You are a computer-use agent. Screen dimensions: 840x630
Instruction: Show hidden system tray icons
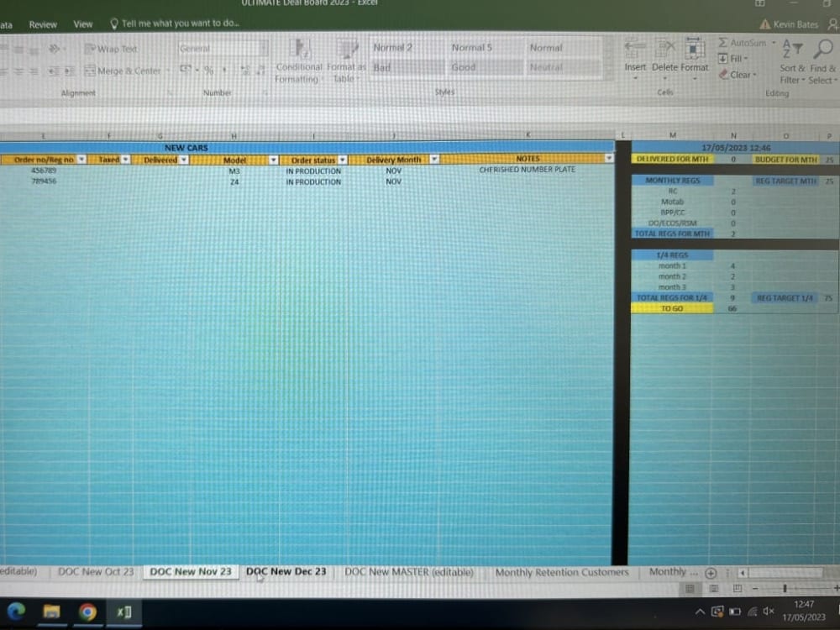pyautogui.click(x=700, y=612)
